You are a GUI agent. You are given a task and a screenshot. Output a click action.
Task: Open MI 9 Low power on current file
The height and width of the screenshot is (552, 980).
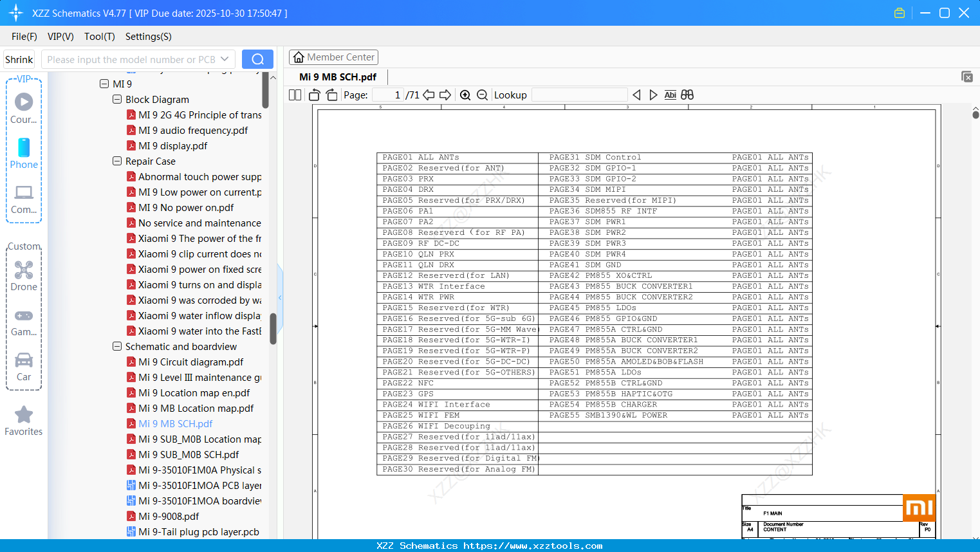pyautogui.click(x=194, y=192)
